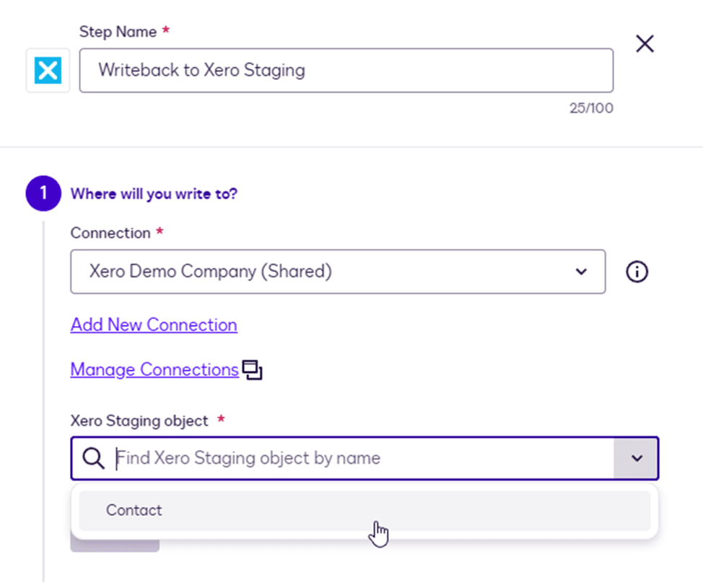703x588 pixels.
Task: Open the Manage Connections link
Action: (x=154, y=369)
